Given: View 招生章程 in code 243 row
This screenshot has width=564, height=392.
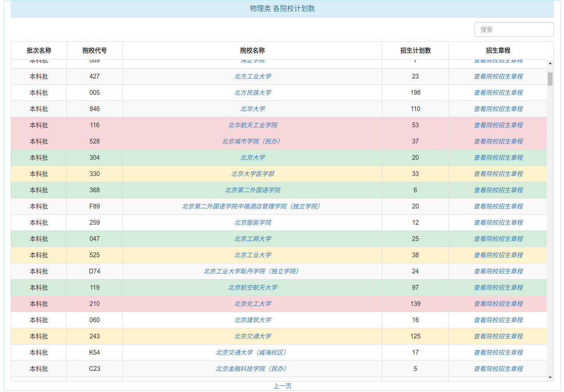Looking at the screenshot, I should tap(498, 336).
